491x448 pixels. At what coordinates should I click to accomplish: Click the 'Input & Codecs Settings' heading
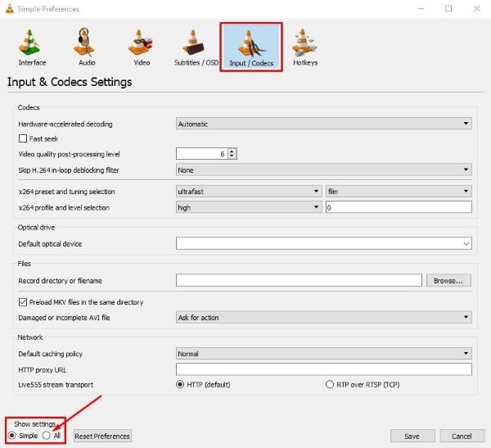pyautogui.click(x=70, y=82)
